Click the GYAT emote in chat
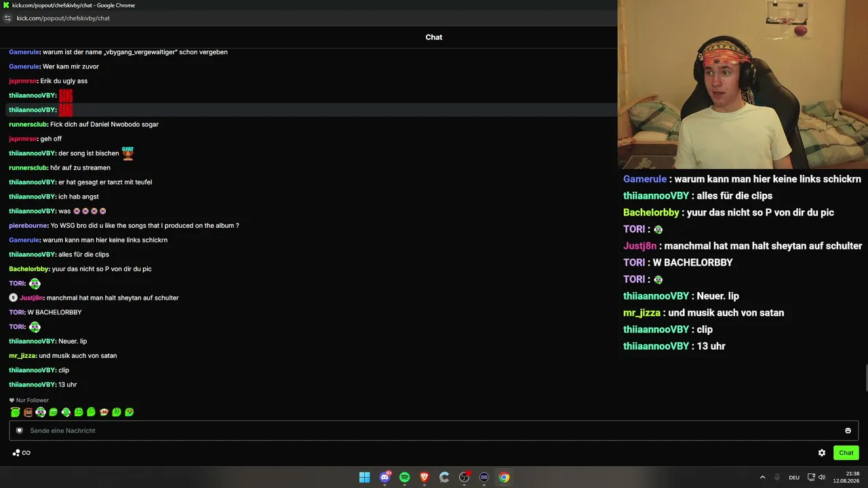 click(127, 153)
